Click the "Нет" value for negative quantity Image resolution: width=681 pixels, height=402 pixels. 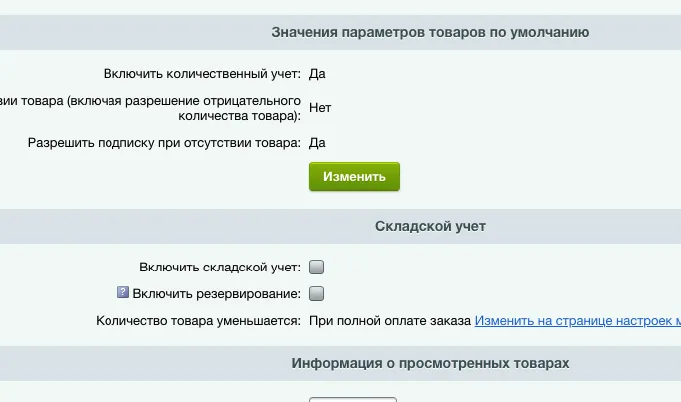(320, 107)
